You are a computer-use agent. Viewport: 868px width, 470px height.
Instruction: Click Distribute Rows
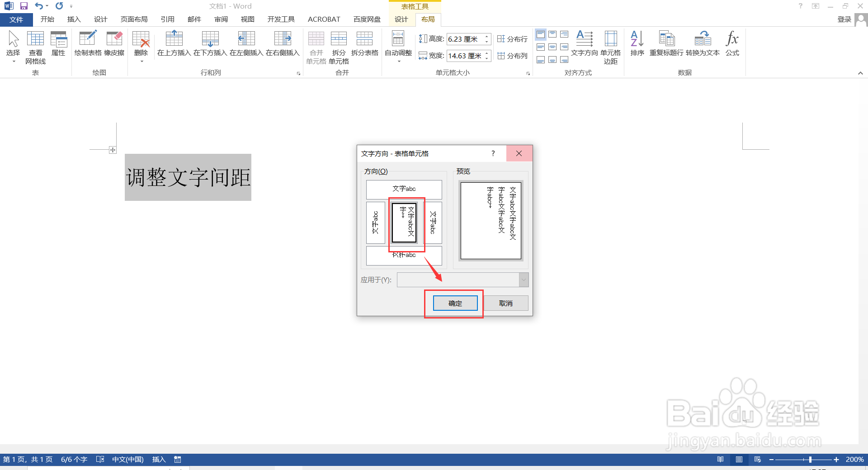[x=512, y=39]
